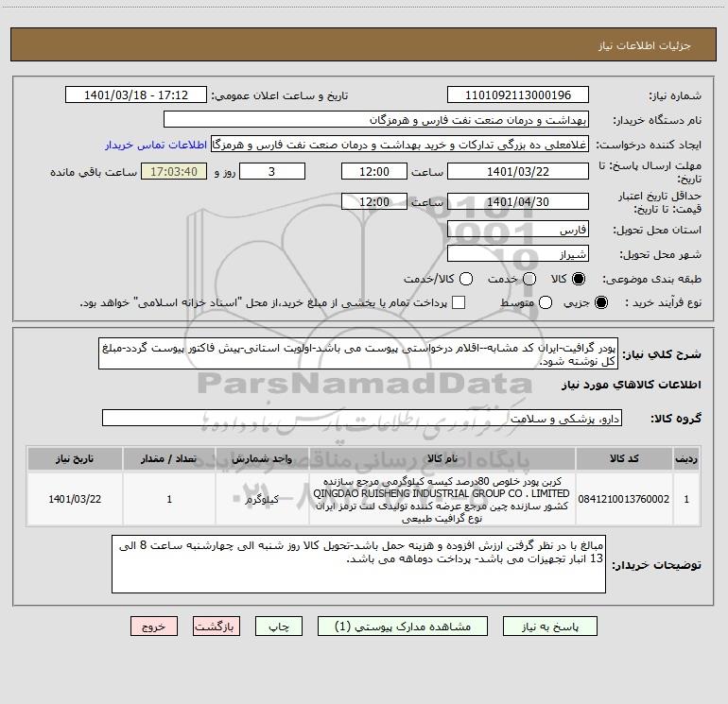
Task: Click the buyer notes text area
Action: tap(358, 564)
